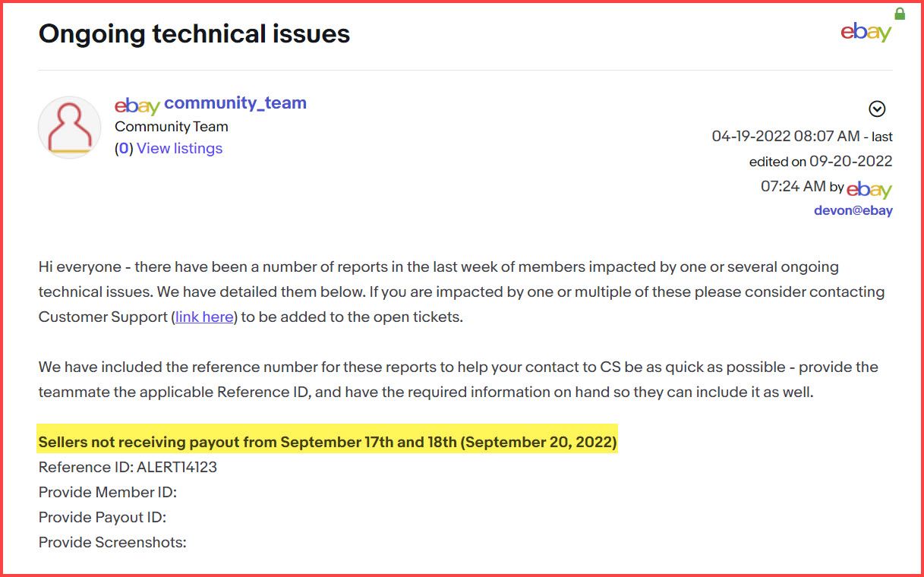Expand the post options chevron menu
This screenshot has width=924, height=577.
pos(877,109)
